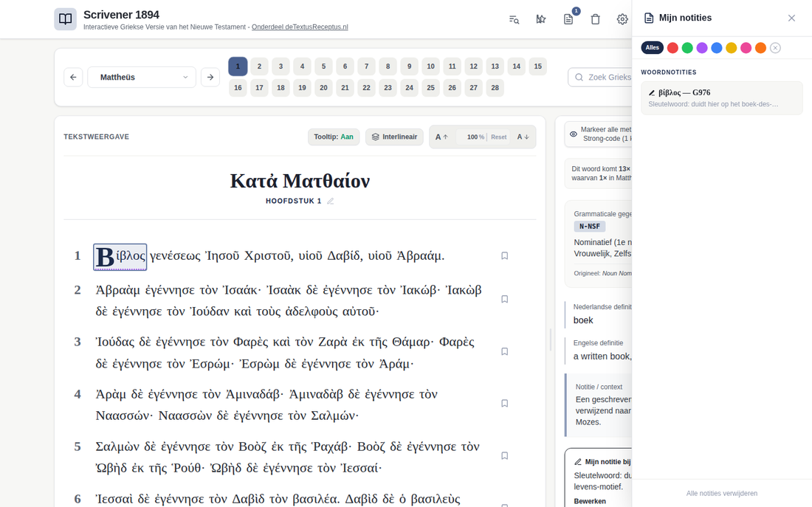
Task: Toggle the Tooltip: Aan switch
Action: [334, 137]
